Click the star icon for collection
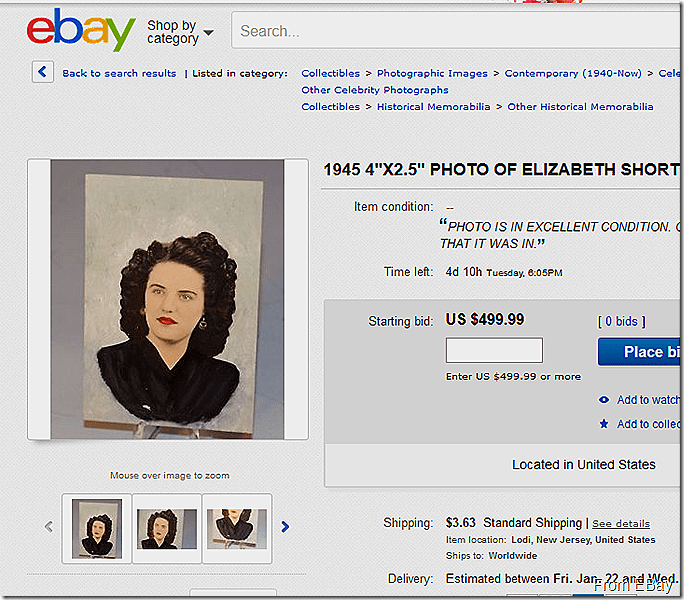Image resolution: width=684 pixels, height=600 pixels. click(x=604, y=424)
